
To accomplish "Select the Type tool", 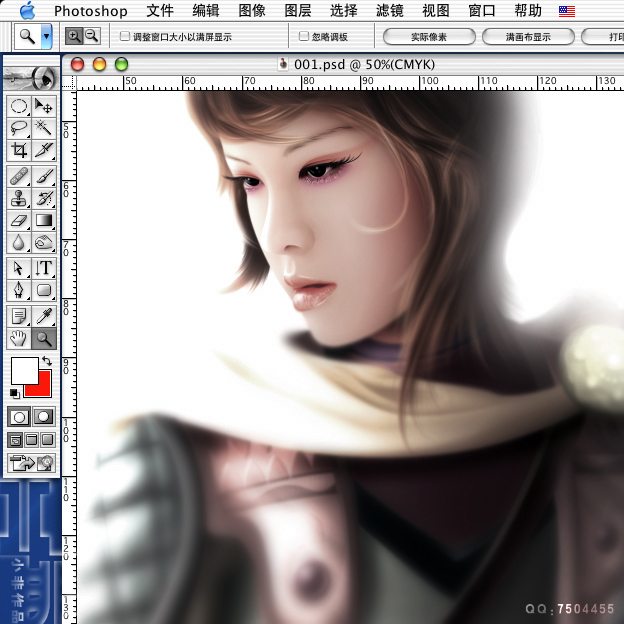I will pos(44,268).
